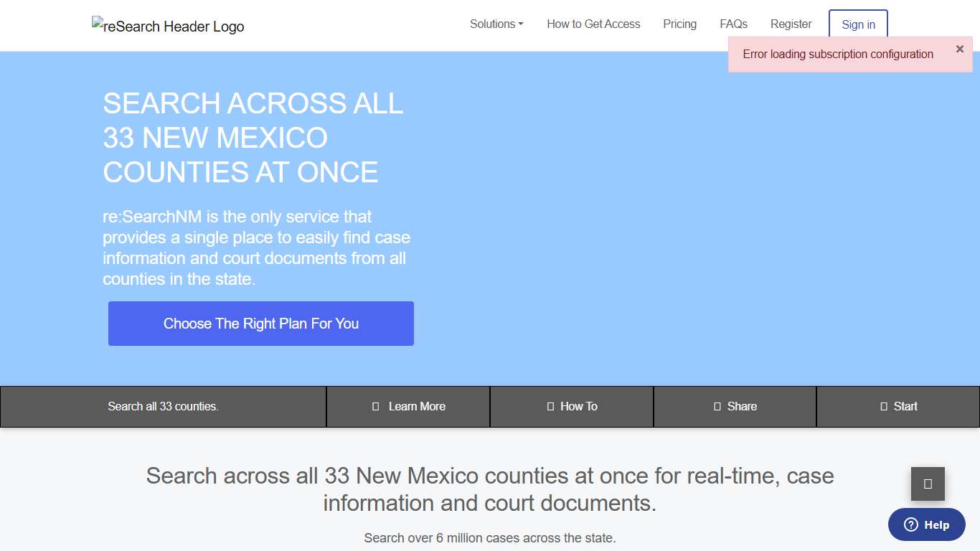Go to the Pricing page
This screenshot has height=551, width=980.
point(679,24)
